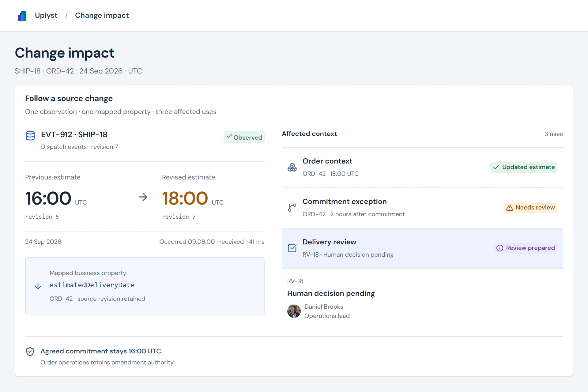
Task: Click the Updated estimate badge
Action: tap(524, 167)
